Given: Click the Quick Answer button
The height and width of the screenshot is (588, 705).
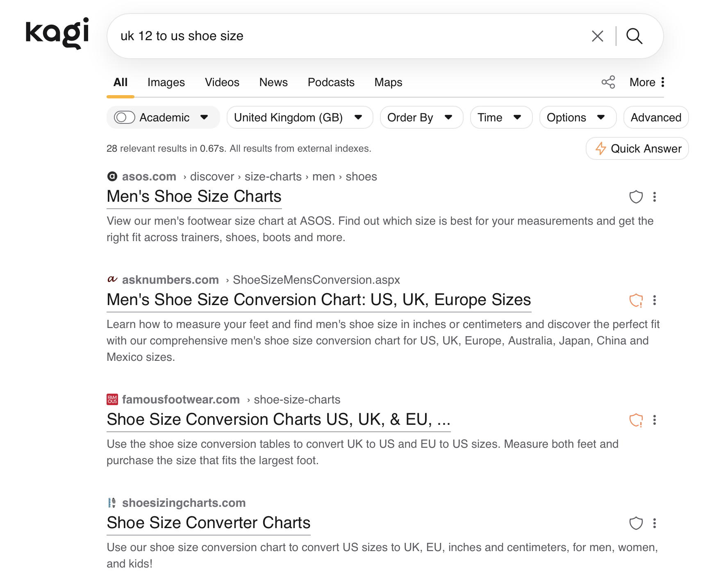Looking at the screenshot, I should (637, 148).
